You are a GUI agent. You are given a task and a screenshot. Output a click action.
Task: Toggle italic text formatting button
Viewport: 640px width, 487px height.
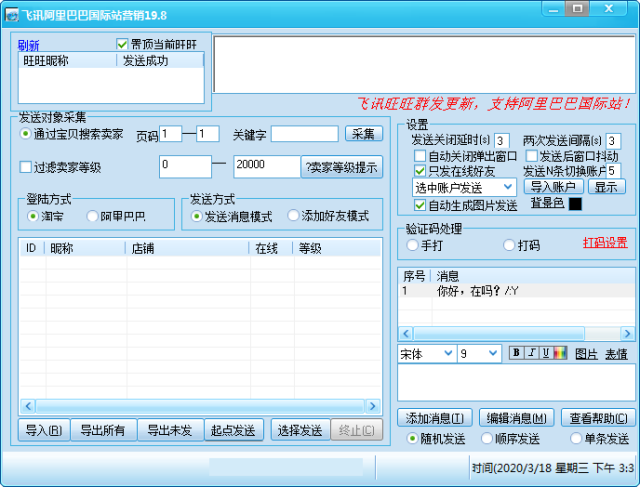531,353
